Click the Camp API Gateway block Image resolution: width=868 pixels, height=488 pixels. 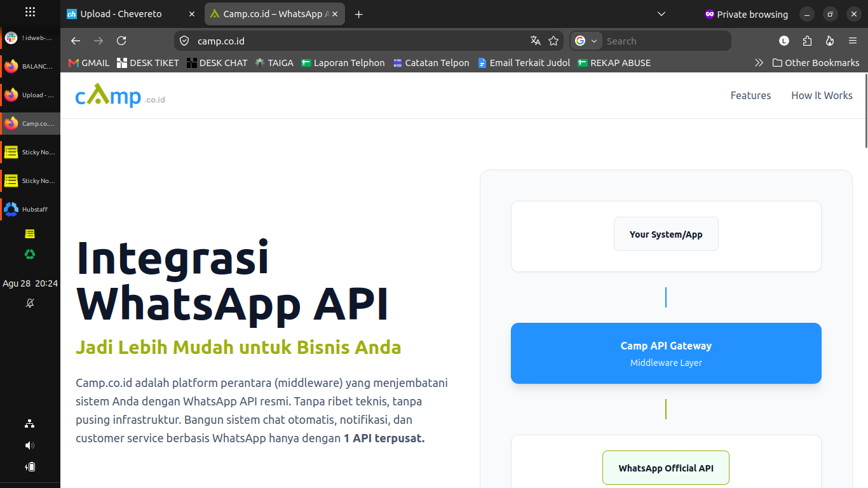pyautogui.click(x=666, y=353)
